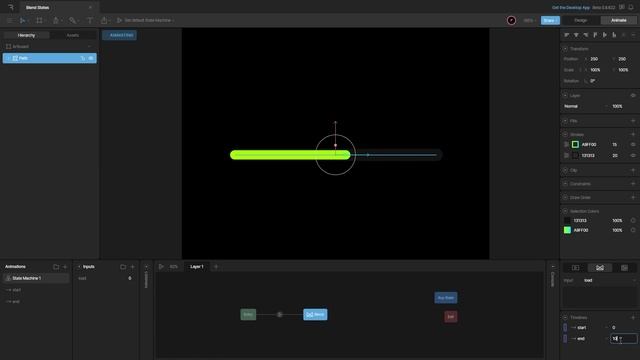Add a new animation
This screenshot has height=360, width=640.
tap(65, 267)
